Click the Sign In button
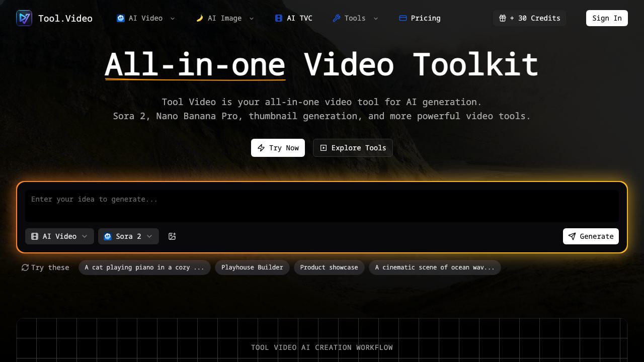This screenshot has height=362, width=644. (x=607, y=18)
